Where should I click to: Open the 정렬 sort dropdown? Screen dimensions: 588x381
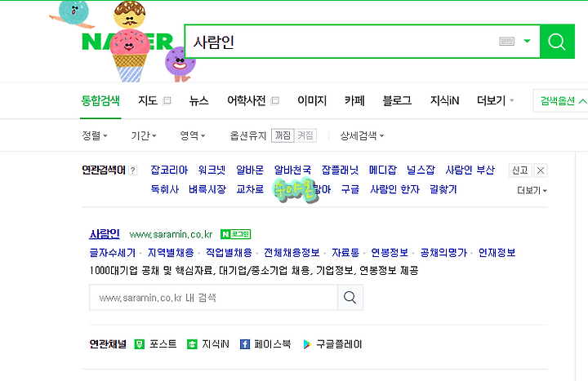pos(95,135)
